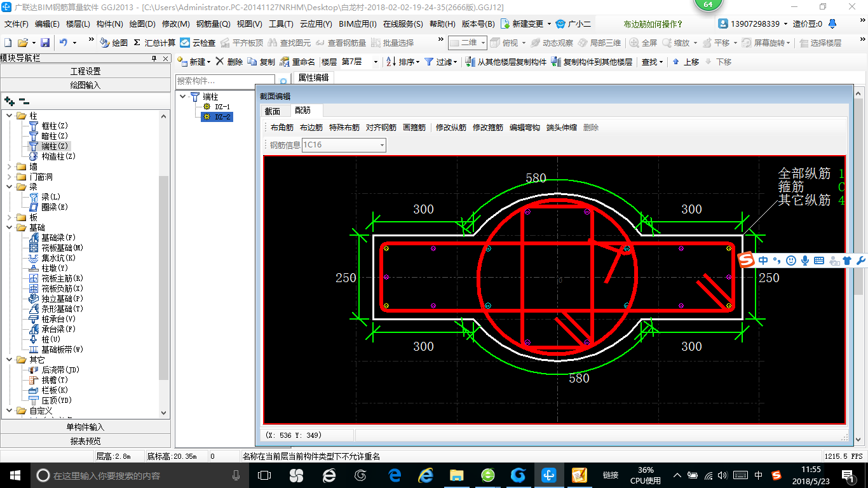
Task: Click the new file icon in toolbar
Action: coord(8,43)
